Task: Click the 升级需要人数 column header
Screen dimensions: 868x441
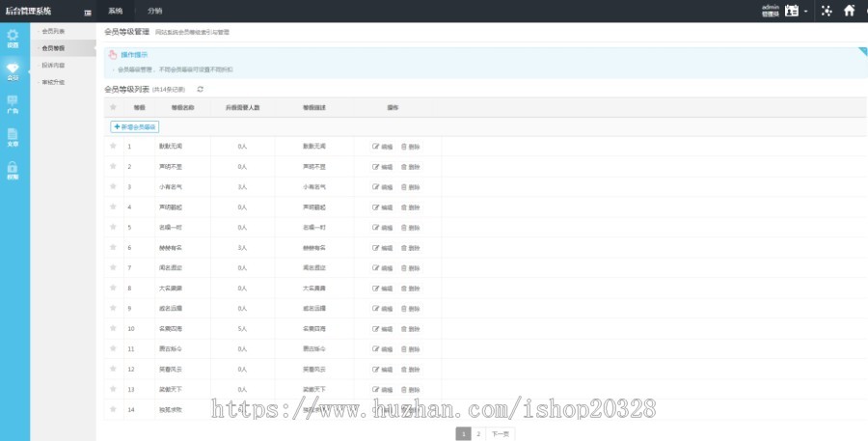Action: coord(242,107)
